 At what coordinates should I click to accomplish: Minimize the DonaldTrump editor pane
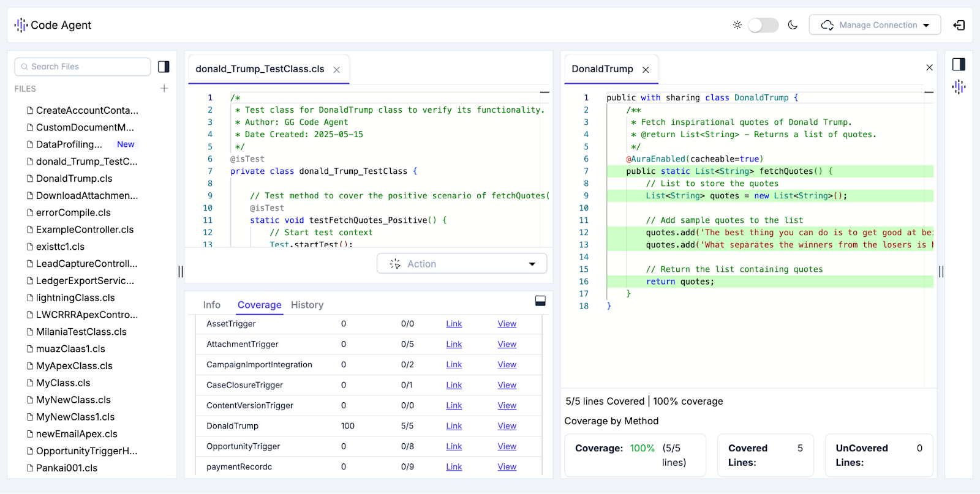929,92
